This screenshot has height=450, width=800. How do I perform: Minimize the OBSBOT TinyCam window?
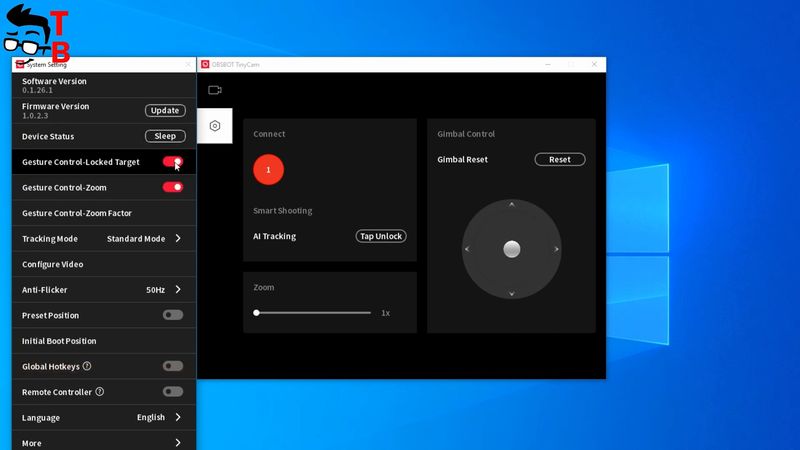tap(548, 64)
